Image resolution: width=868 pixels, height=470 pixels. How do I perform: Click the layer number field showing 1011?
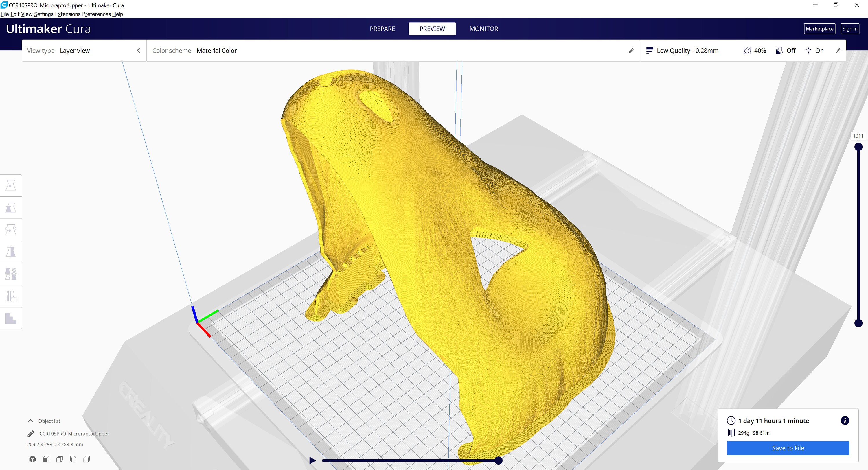point(858,136)
